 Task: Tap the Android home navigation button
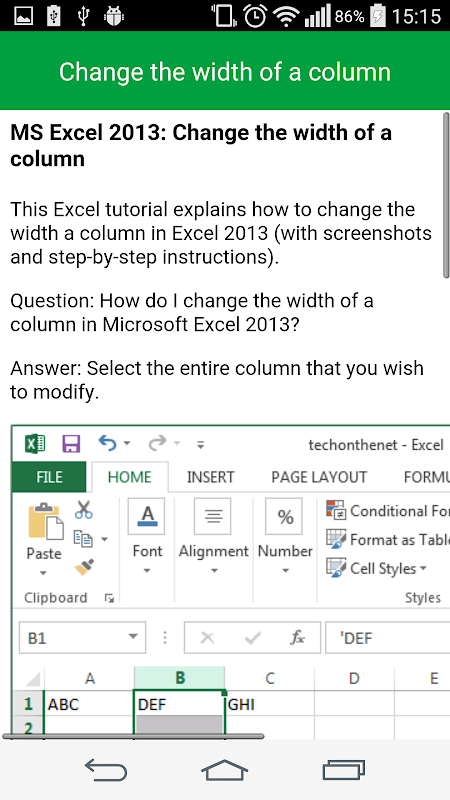coord(224,769)
